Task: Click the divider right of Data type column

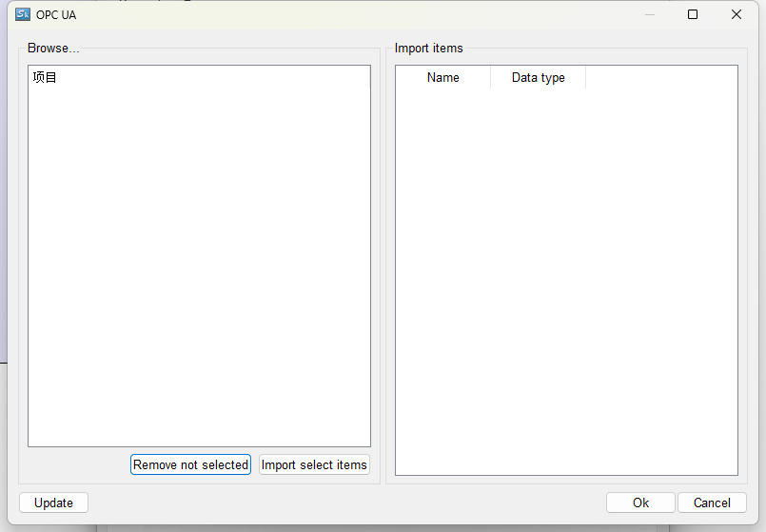Action: 585,78
